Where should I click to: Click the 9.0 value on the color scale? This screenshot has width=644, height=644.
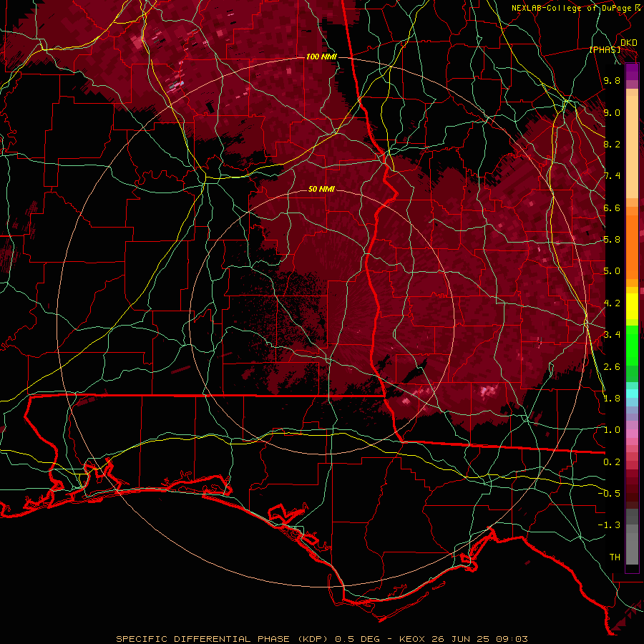click(612, 112)
